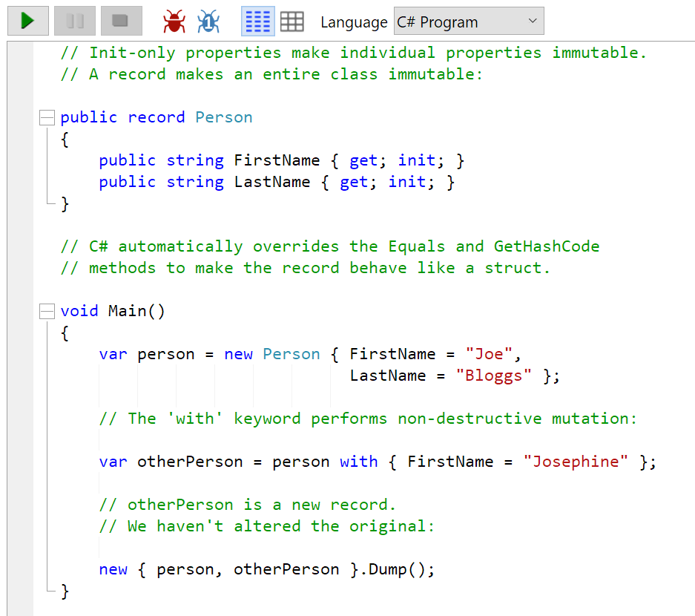Click the comment 'otherPerson is a new record.'

247,505
